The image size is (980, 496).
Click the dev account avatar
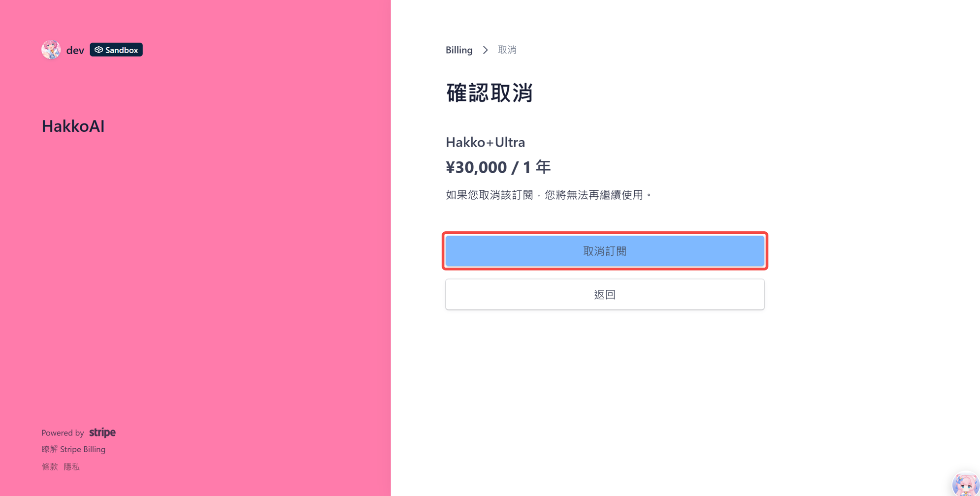[51, 50]
